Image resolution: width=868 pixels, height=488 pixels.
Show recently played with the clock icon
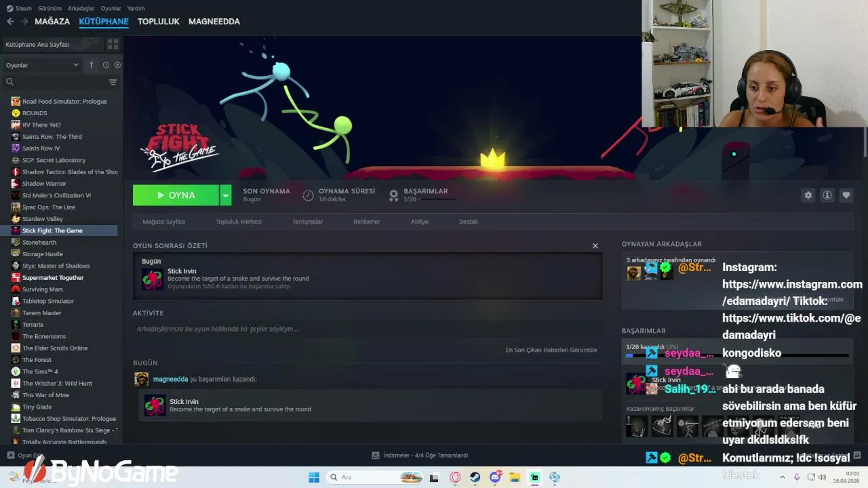coord(106,65)
